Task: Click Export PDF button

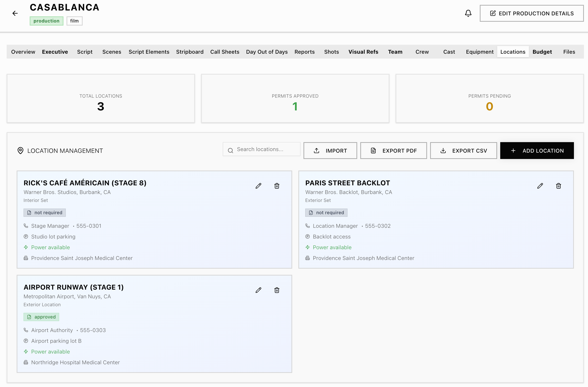Action: click(393, 151)
